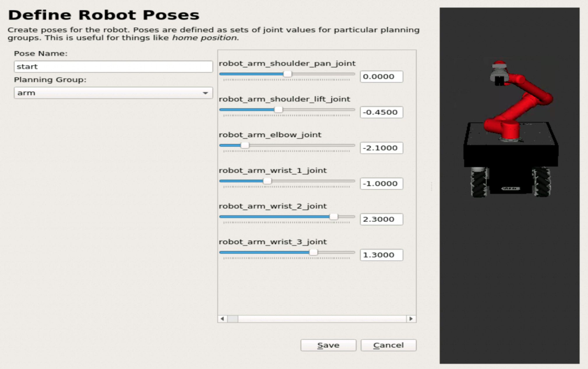Click the Pose Name text field
The width and height of the screenshot is (588, 369).
point(113,66)
